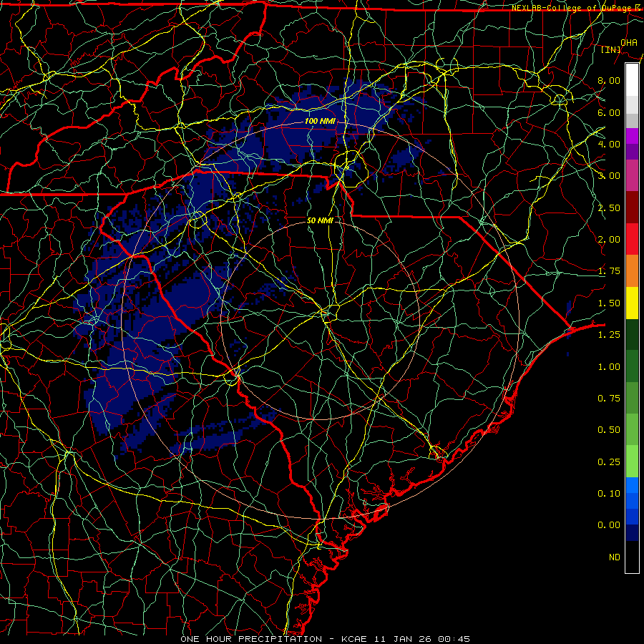
Task: Click the 2.50 legend value
Action: click(609, 208)
